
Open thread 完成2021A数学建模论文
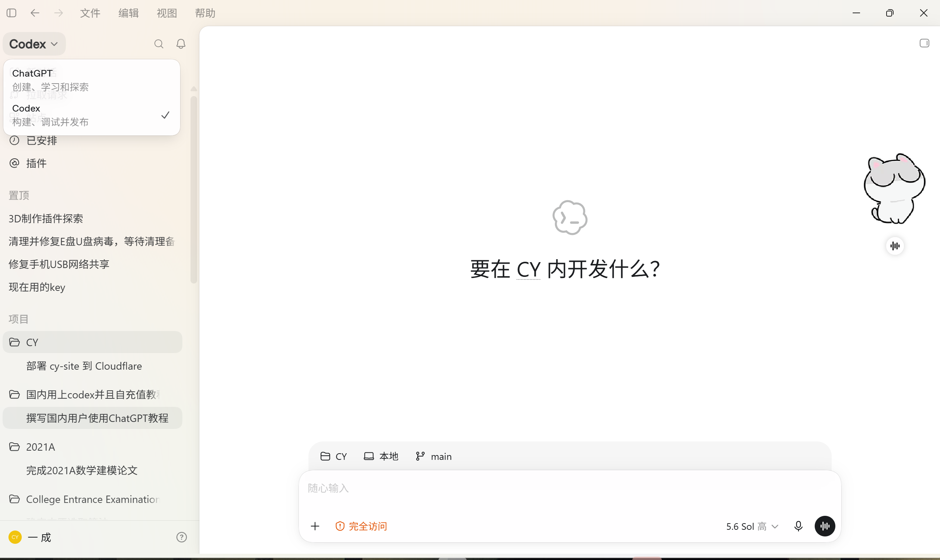tap(92, 471)
